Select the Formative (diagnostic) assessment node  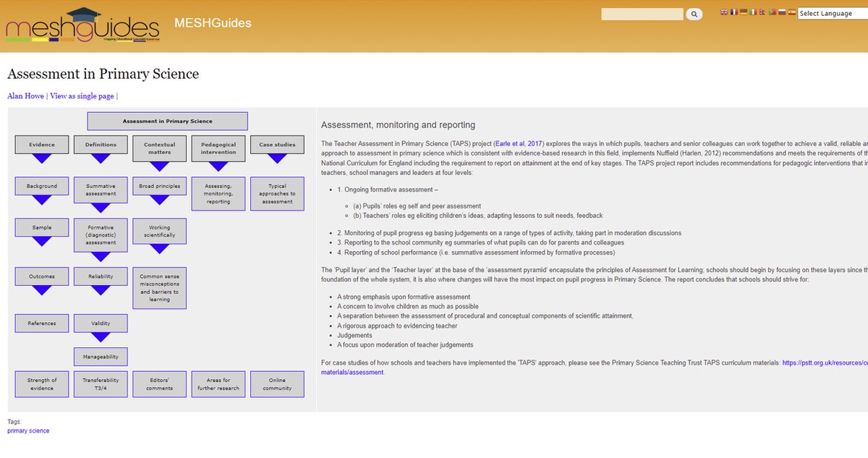click(101, 235)
